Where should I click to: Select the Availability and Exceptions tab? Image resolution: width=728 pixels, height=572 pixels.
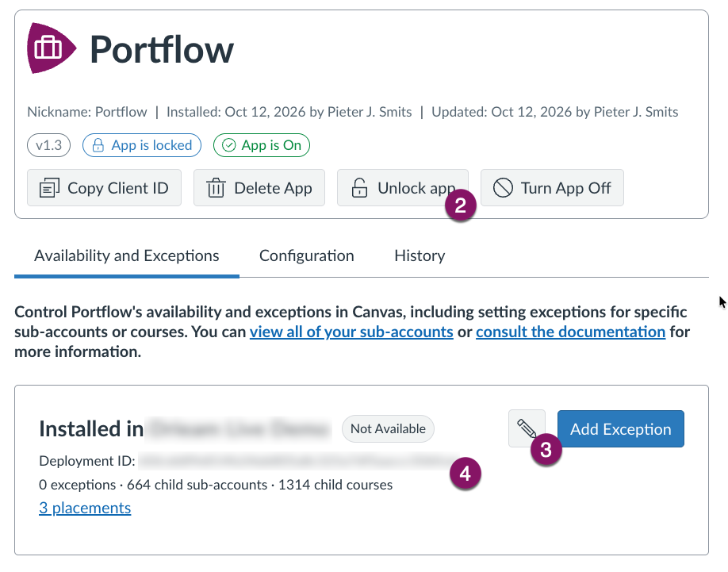tap(127, 256)
